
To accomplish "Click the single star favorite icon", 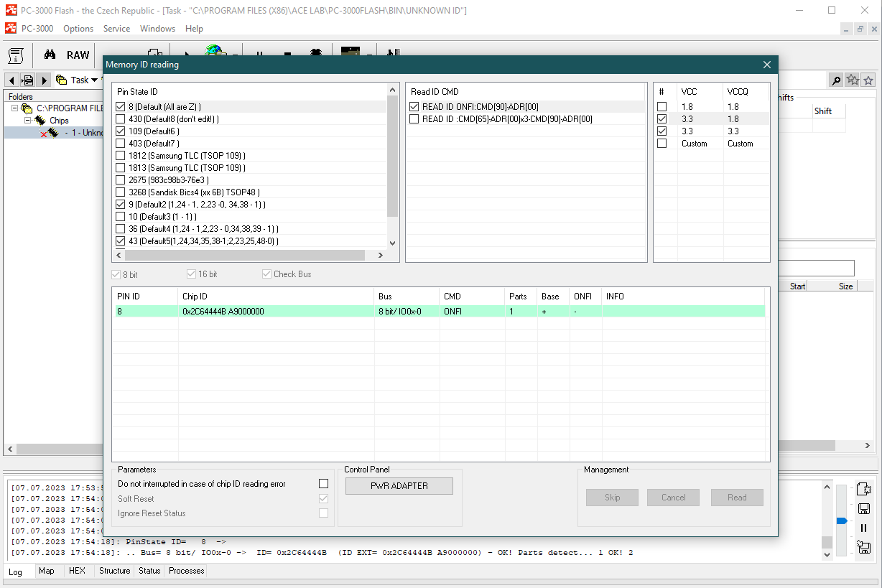I will (868, 80).
